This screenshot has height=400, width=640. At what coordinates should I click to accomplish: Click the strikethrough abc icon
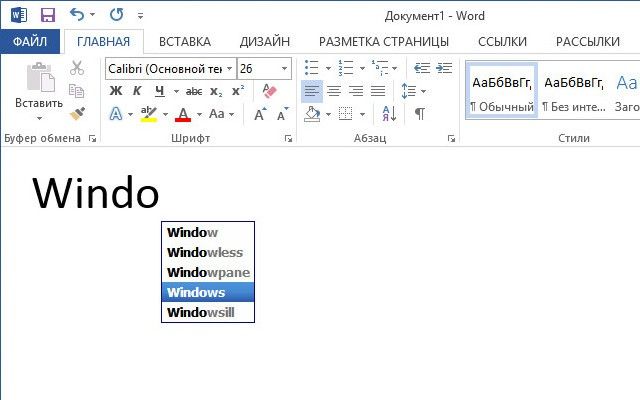coord(194,91)
